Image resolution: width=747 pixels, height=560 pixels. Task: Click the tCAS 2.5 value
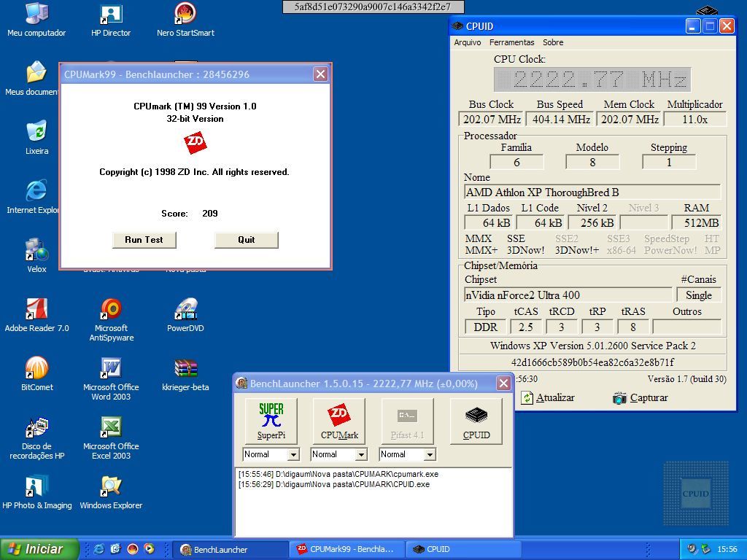(525, 327)
